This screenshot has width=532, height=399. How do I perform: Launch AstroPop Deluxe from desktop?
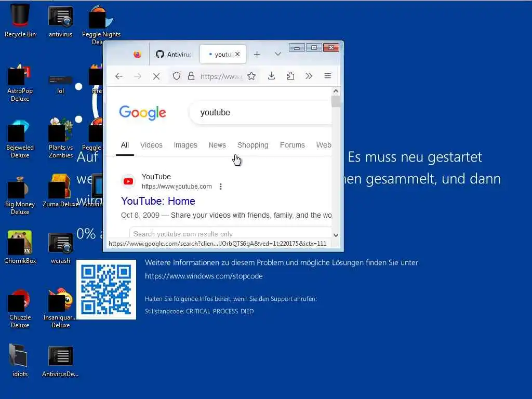tap(20, 83)
